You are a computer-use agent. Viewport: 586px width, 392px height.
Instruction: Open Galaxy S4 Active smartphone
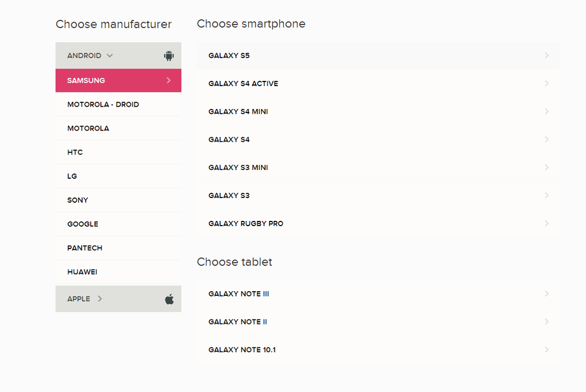pos(378,84)
